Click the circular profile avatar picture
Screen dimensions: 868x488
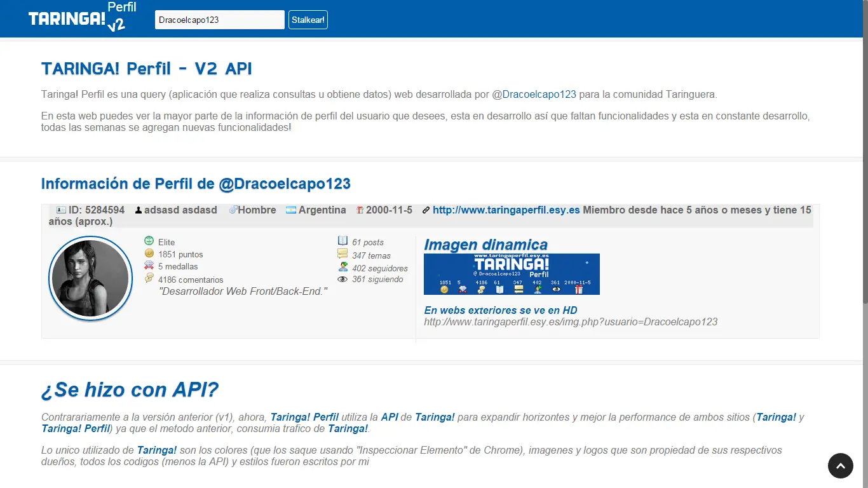click(x=90, y=278)
